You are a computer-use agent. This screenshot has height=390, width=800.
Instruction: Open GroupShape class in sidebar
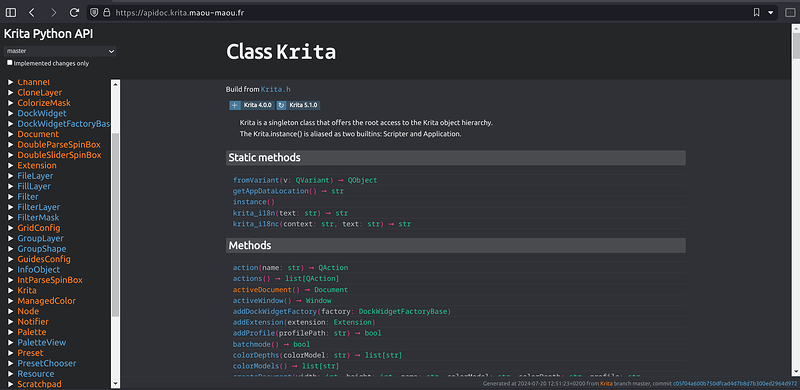(41, 249)
